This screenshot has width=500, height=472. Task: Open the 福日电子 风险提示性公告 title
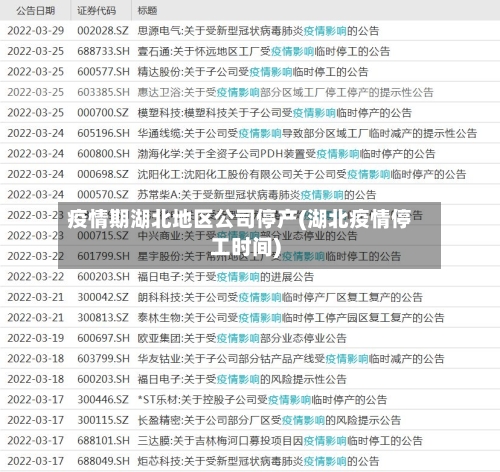pos(242,379)
